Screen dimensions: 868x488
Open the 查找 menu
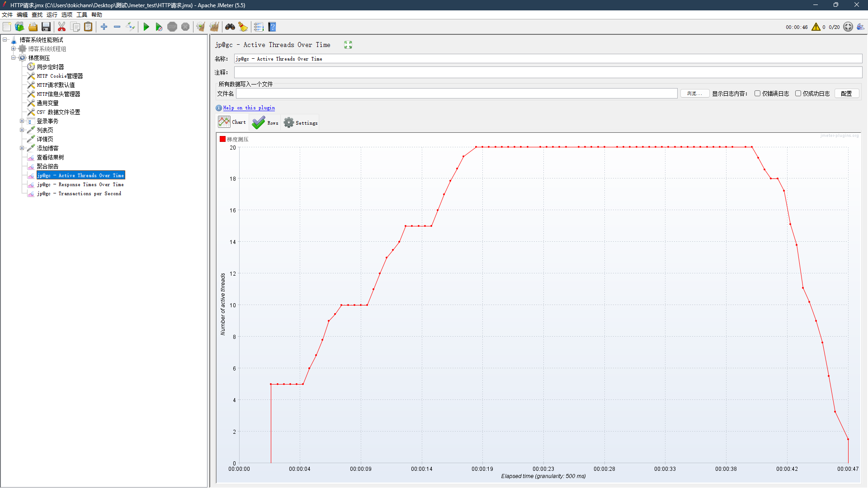coord(37,15)
